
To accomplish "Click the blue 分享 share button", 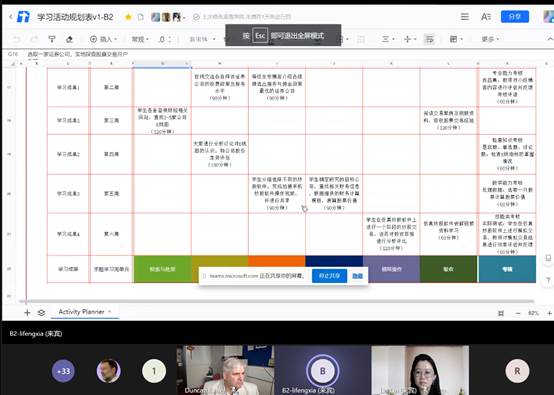I will click(x=514, y=17).
